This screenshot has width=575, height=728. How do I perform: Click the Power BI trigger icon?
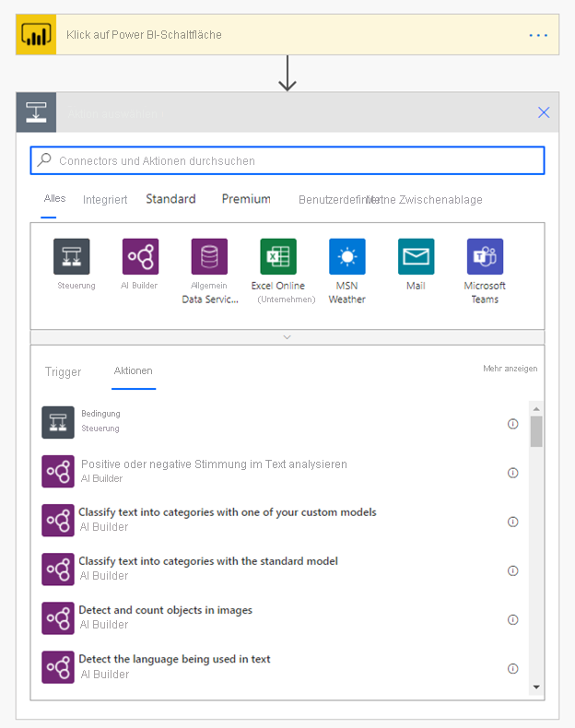coord(36,35)
